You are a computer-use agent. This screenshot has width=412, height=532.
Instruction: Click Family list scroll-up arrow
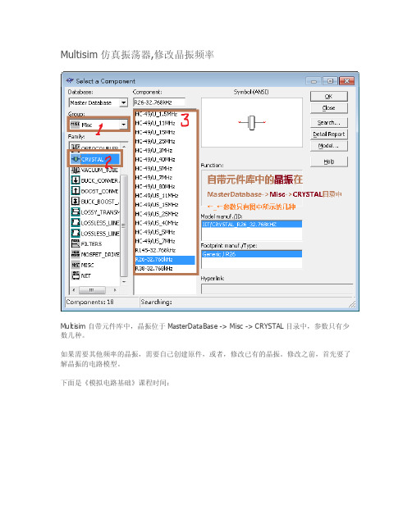[124, 146]
